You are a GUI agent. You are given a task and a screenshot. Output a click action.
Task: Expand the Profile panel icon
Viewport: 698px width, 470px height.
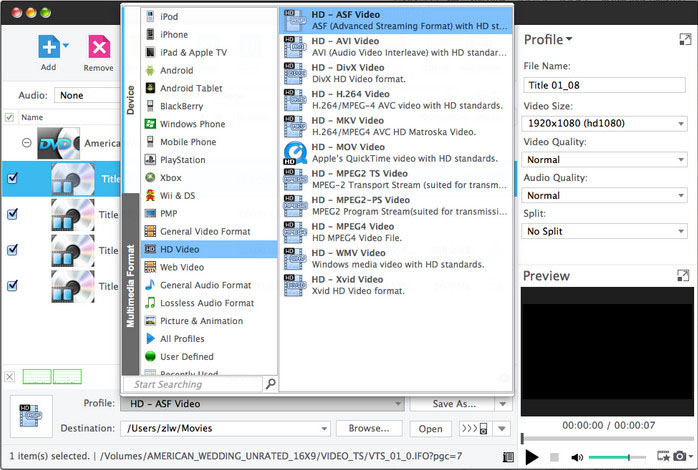tap(685, 39)
